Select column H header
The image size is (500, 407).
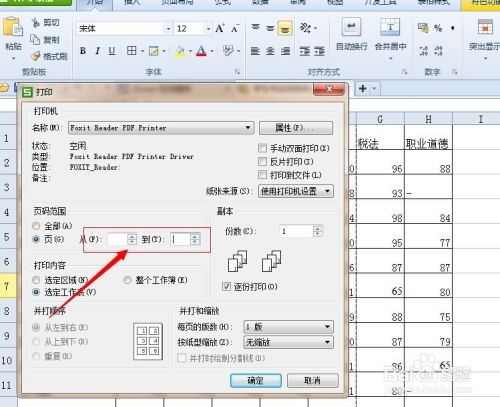point(428,119)
